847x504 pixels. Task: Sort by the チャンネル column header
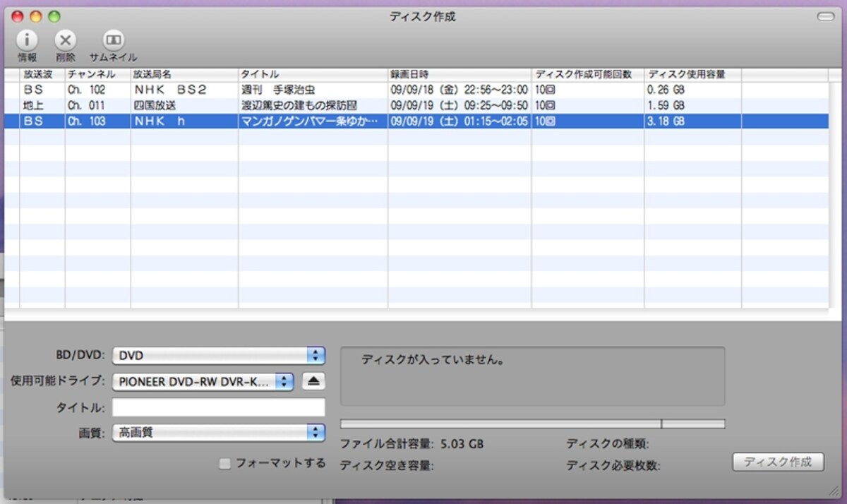pyautogui.click(x=98, y=74)
